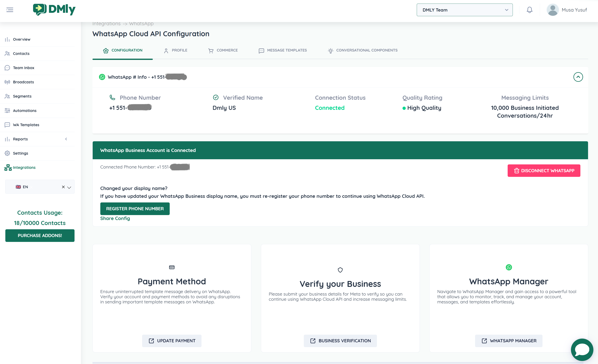Switch to the Commerce tab

tap(223, 50)
